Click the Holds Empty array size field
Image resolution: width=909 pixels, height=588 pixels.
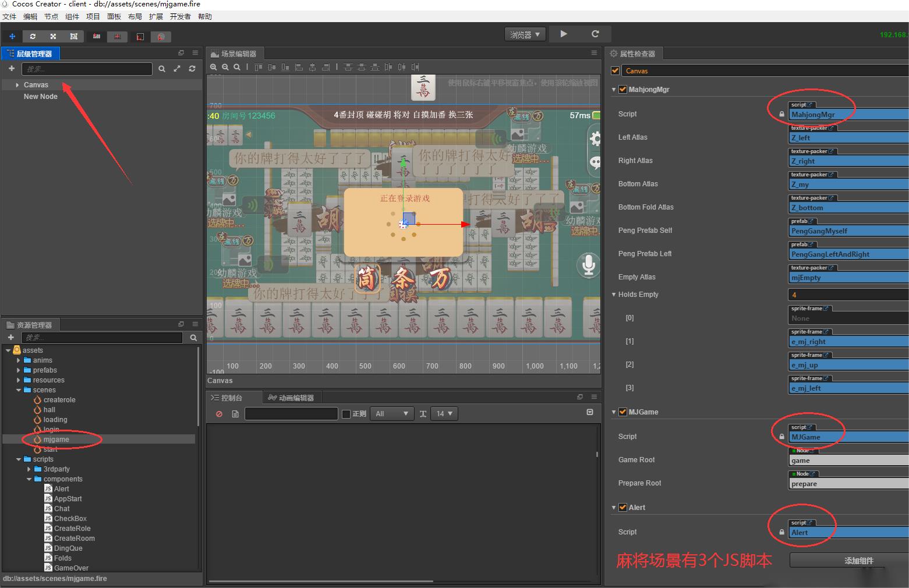coord(848,295)
